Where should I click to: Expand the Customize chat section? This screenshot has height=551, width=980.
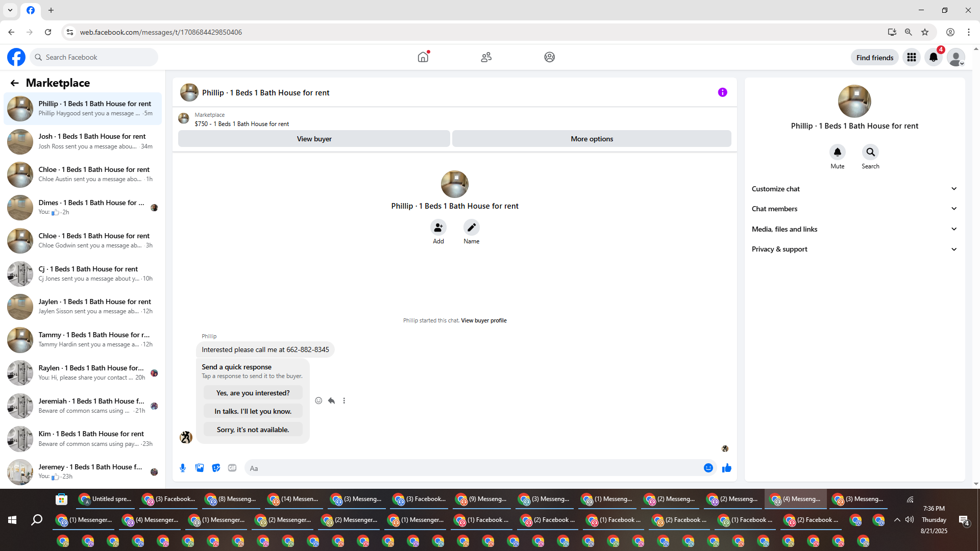click(854, 189)
